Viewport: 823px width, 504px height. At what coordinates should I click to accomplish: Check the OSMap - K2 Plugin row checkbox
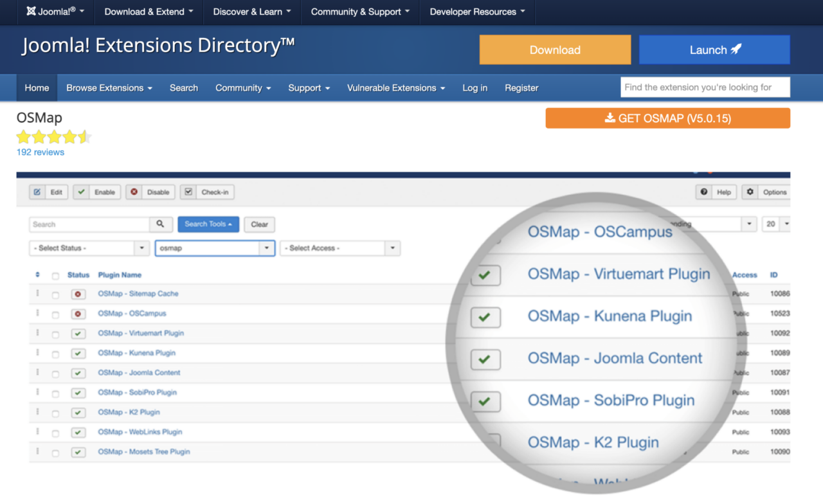pyautogui.click(x=55, y=413)
